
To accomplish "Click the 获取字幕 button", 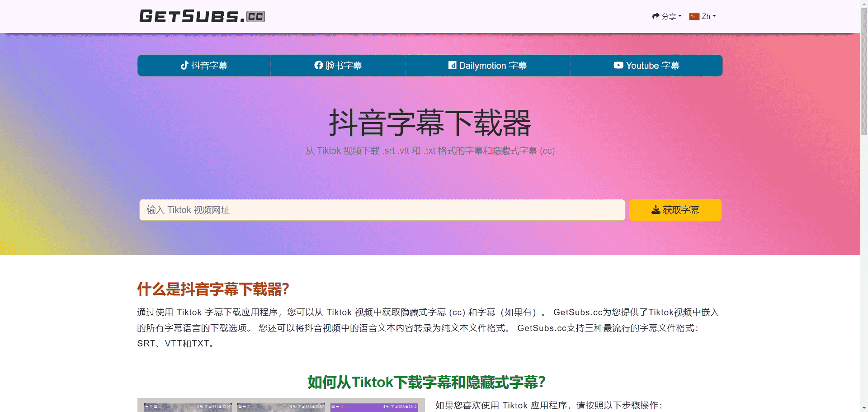I will click(x=675, y=210).
